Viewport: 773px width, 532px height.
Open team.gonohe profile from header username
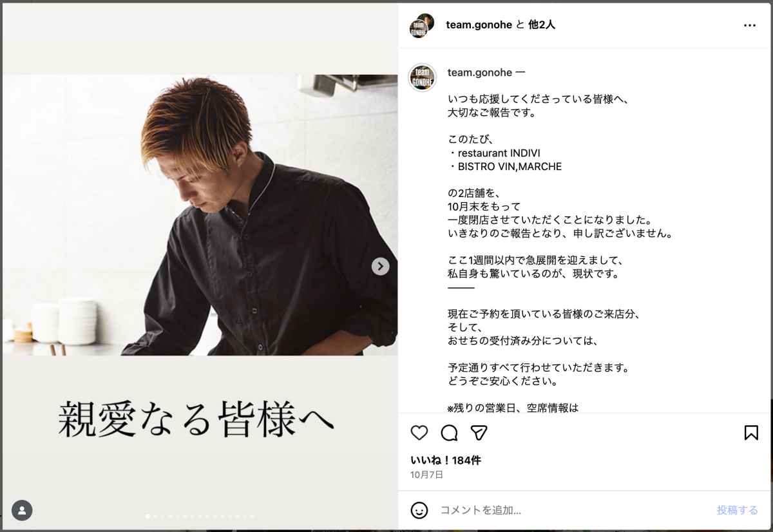(479, 25)
